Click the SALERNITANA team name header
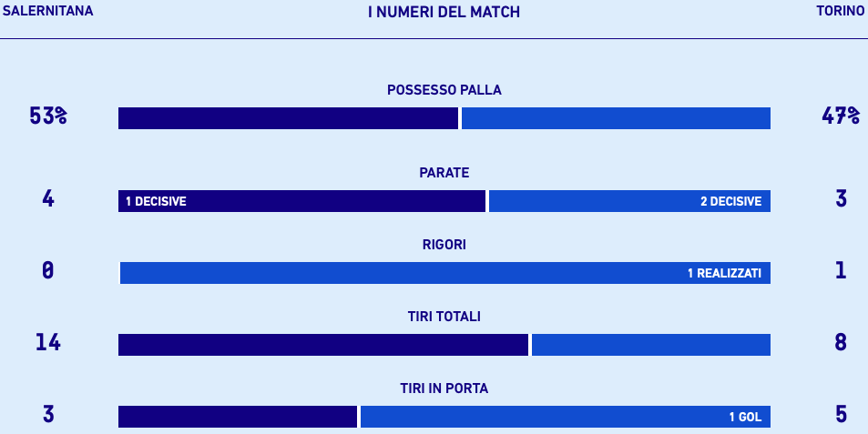 point(47,12)
